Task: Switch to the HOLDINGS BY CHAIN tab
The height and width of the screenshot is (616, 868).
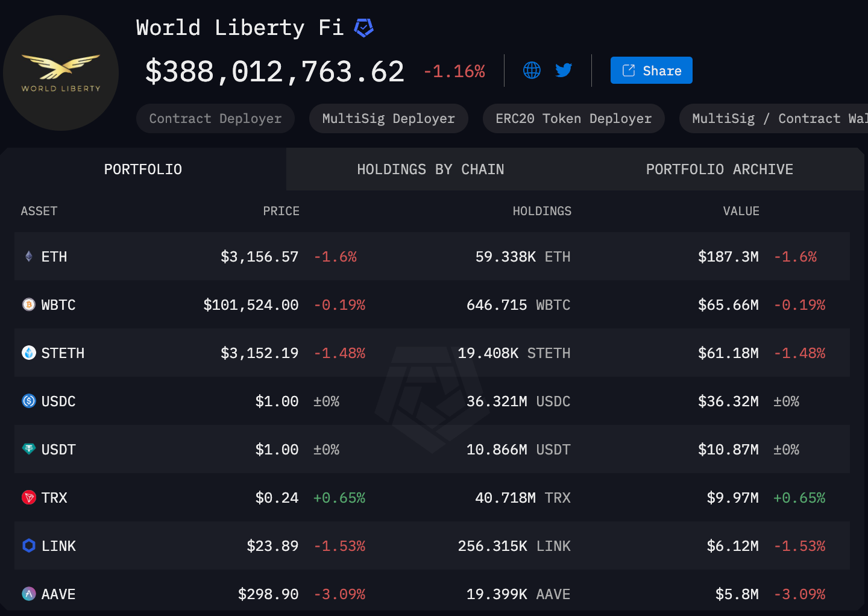Action: tap(430, 169)
